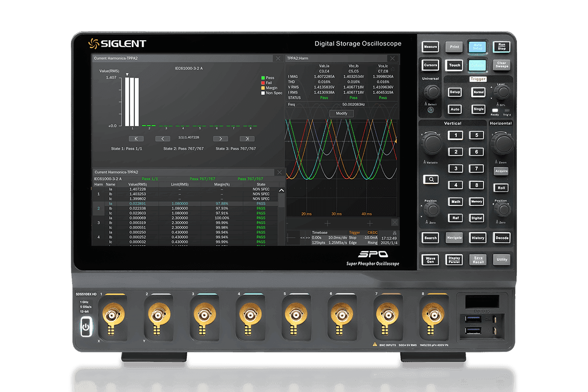Go to the next harmonic with the right arrow
Image resolution: width=588 pixels, height=392 pixels.
[220, 139]
